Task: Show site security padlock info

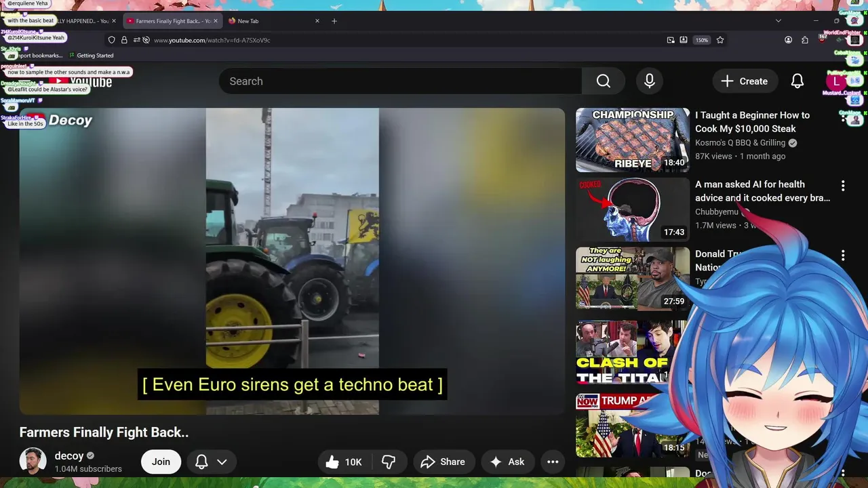Action: 124,40
